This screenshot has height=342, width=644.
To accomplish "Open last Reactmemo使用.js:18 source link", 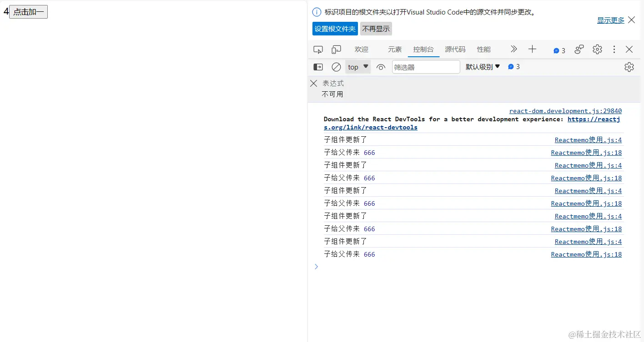I will pos(586,254).
